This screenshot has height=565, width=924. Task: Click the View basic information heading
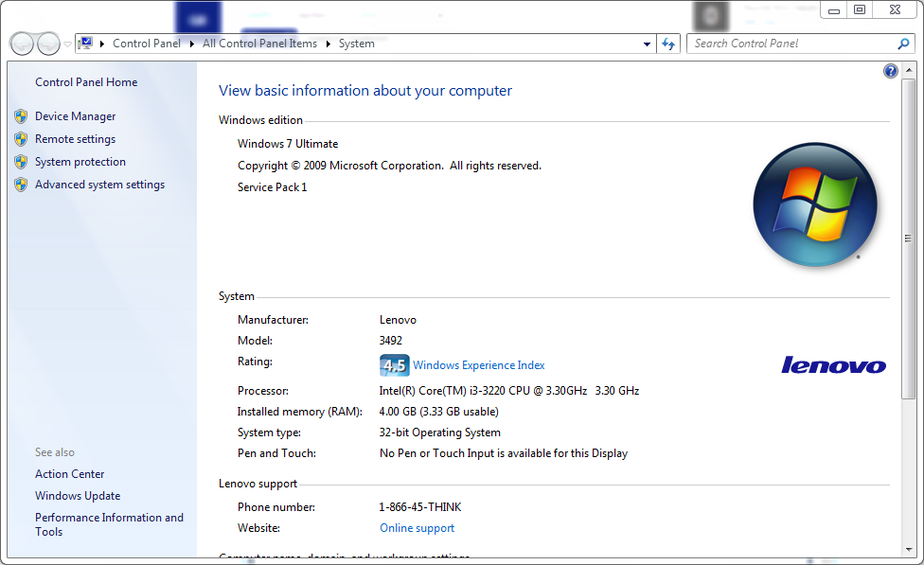pos(365,91)
